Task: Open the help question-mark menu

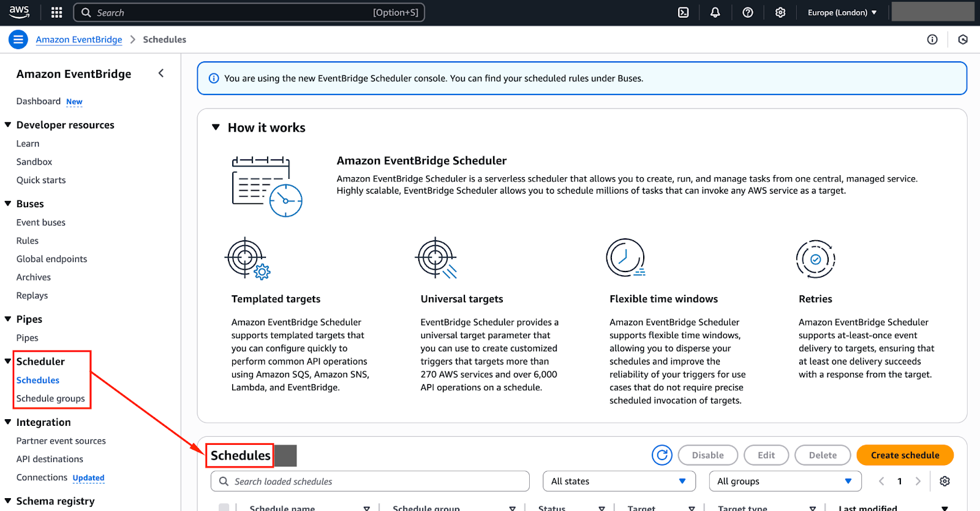Action: 747,12
